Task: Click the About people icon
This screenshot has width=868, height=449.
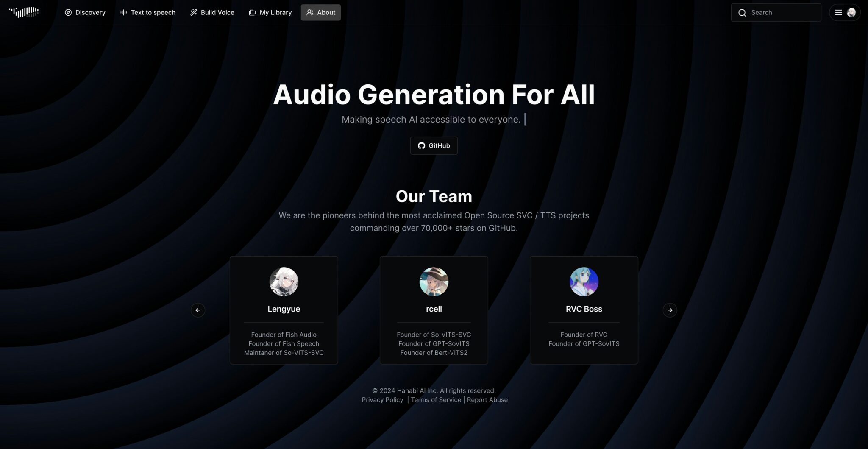Action: coord(310,12)
